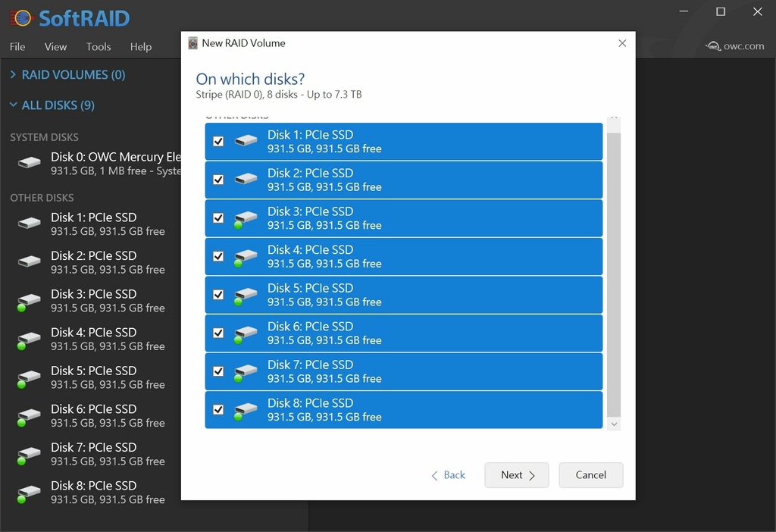Uncheck the Disk 2 checkbox
Image resolution: width=776 pixels, height=532 pixels.
coord(218,180)
